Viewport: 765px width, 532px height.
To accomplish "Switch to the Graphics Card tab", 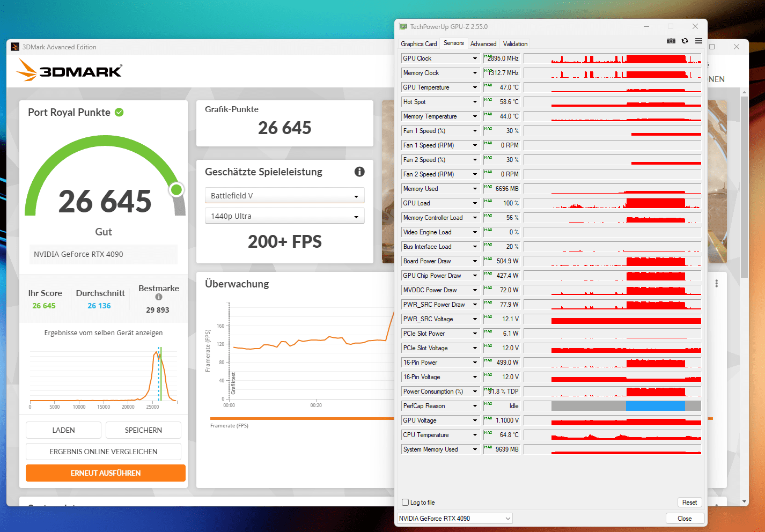I will (419, 44).
